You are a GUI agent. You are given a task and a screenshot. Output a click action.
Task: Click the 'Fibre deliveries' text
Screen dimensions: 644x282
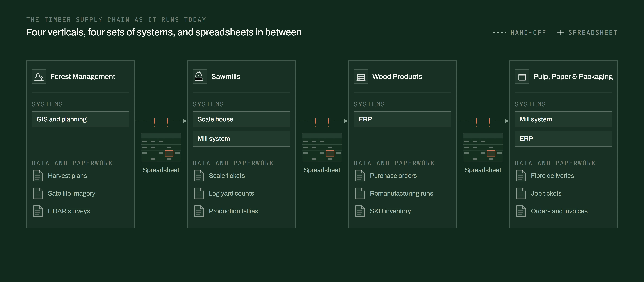coord(552,176)
